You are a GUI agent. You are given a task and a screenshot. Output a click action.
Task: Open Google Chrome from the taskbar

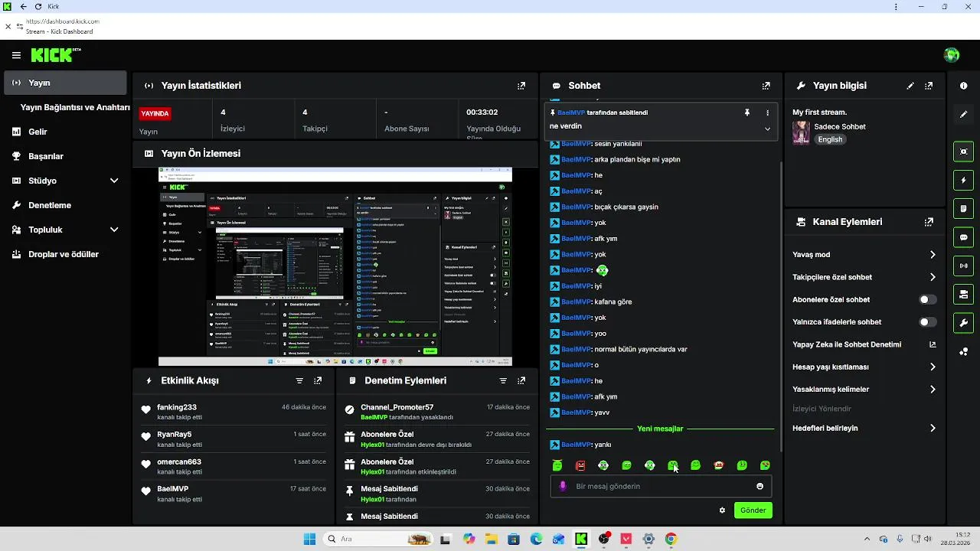tap(671, 539)
